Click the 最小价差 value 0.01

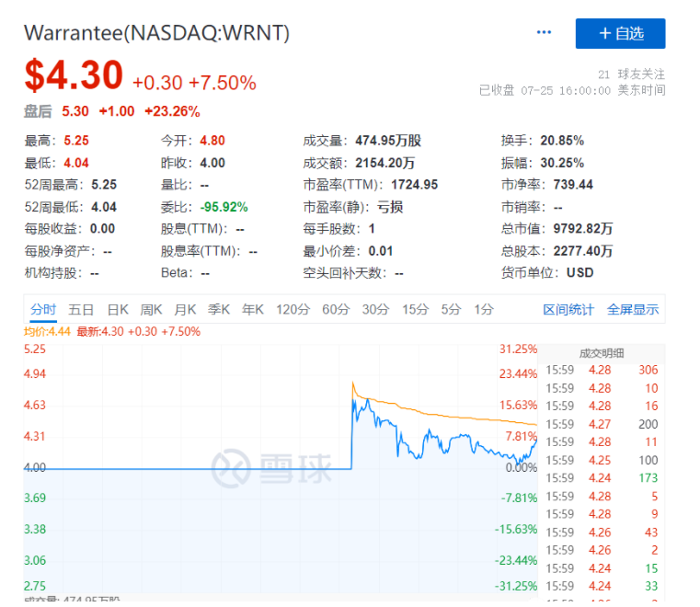(381, 251)
